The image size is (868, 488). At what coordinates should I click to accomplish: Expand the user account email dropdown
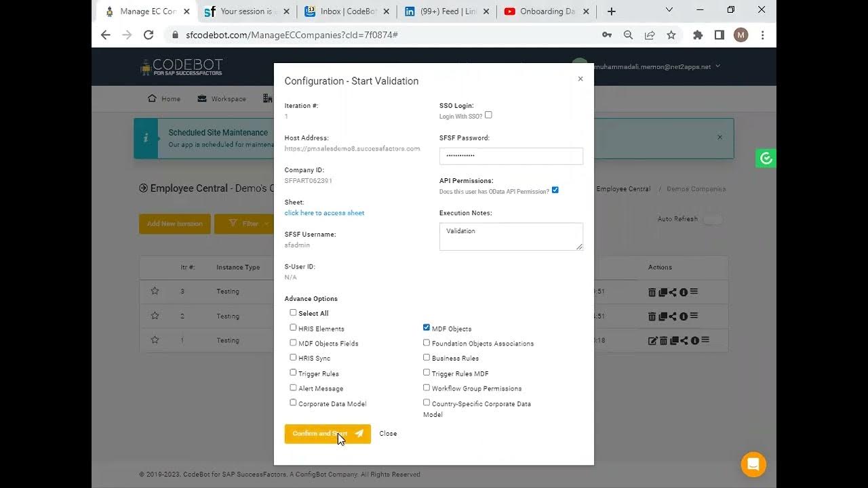pyautogui.click(x=656, y=66)
